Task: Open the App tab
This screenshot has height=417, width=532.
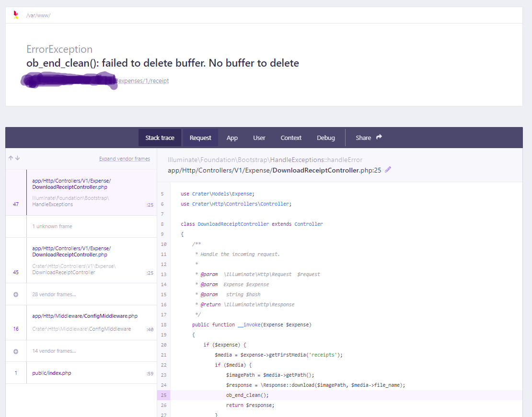Action: [232, 138]
